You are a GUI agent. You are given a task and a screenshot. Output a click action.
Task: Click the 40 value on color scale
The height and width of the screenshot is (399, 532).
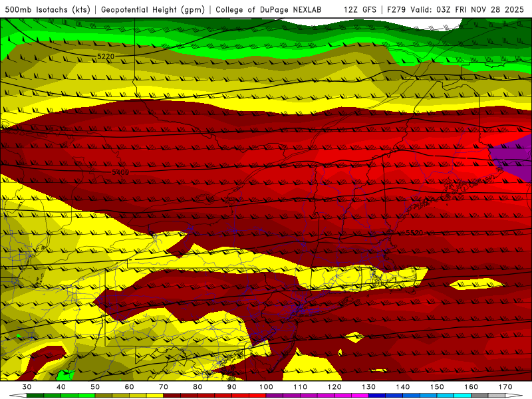(x=61, y=387)
